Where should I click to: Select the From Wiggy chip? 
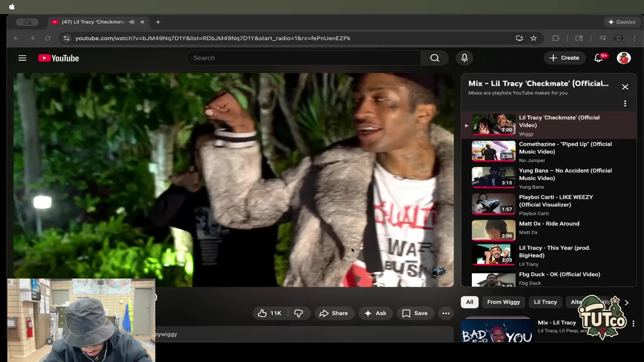[x=503, y=302]
